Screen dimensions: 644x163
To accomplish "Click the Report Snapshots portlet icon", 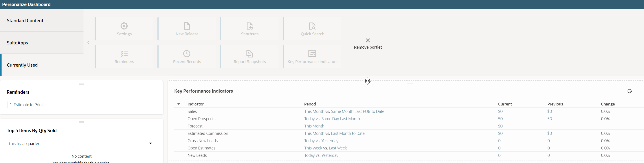I will [x=250, y=54].
